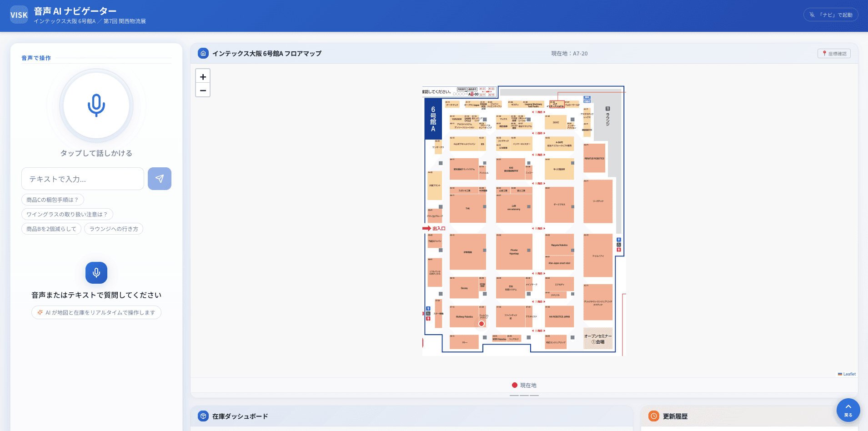Click the 座標確認 button
The height and width of the screenshot is (431, 868).
834,54
